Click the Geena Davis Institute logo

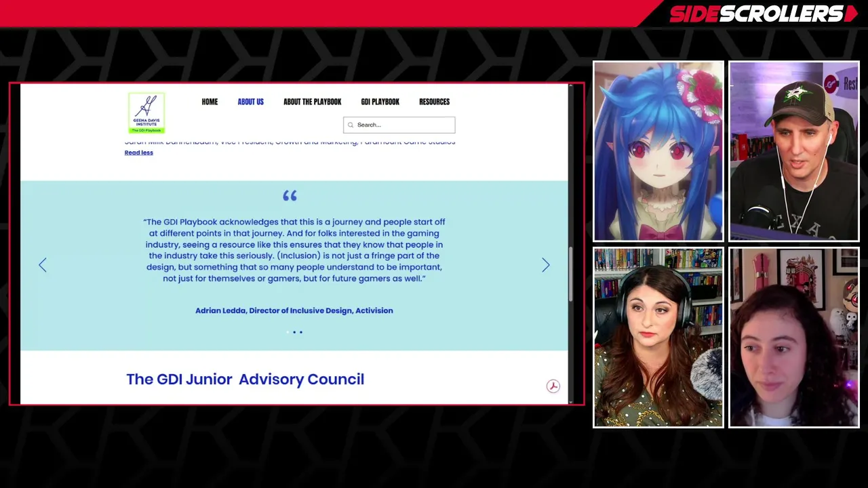click(146, 113)
